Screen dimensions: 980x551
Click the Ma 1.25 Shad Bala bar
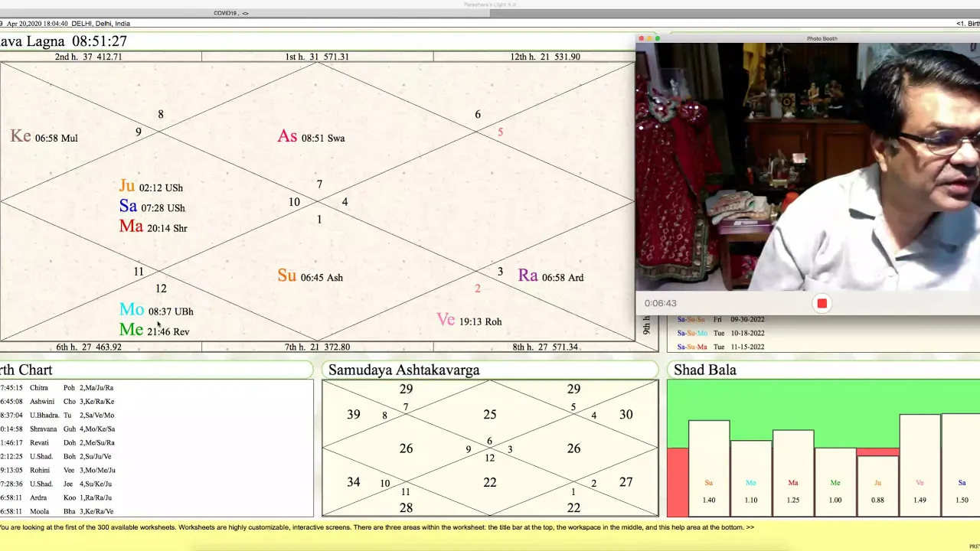pos(793,473)
